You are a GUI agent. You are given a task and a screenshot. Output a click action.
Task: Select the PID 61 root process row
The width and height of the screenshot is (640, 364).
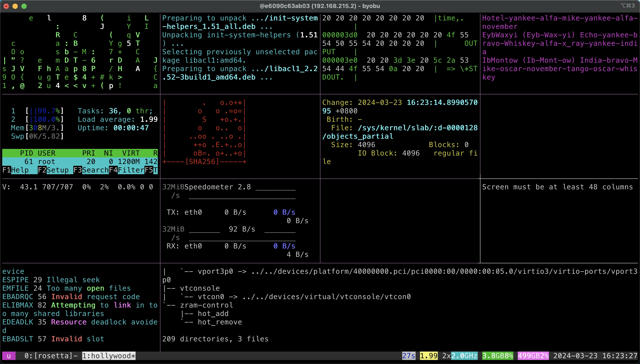click(x=80, y=162)
